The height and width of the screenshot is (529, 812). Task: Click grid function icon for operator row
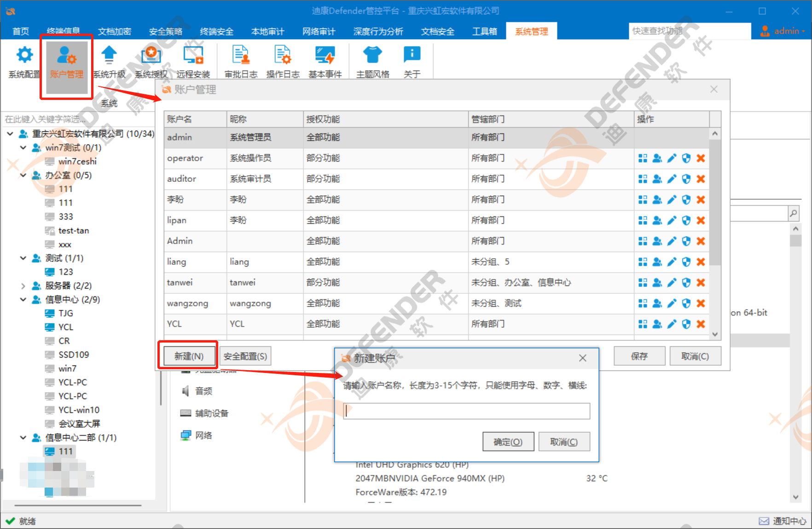[643, 158]
